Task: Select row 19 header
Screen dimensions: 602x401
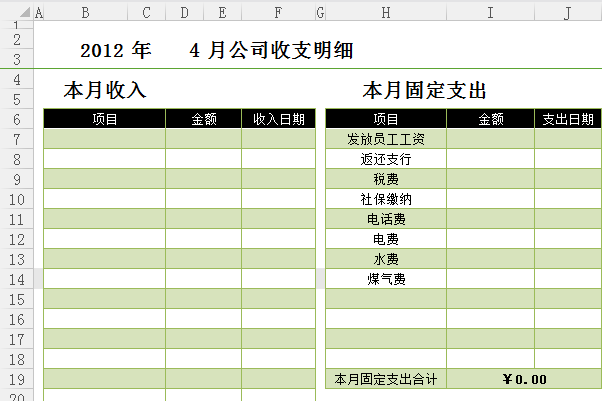Action: coord(17,379)
